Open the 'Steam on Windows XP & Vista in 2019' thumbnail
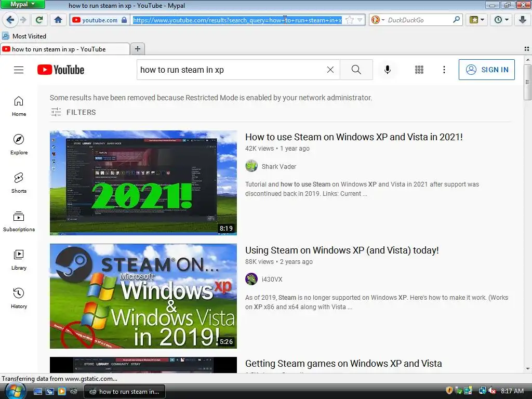 pos(143,296)
